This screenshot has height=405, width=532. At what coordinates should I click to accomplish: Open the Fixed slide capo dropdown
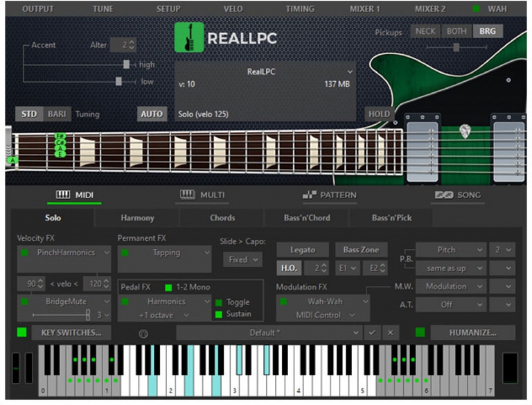243,260
